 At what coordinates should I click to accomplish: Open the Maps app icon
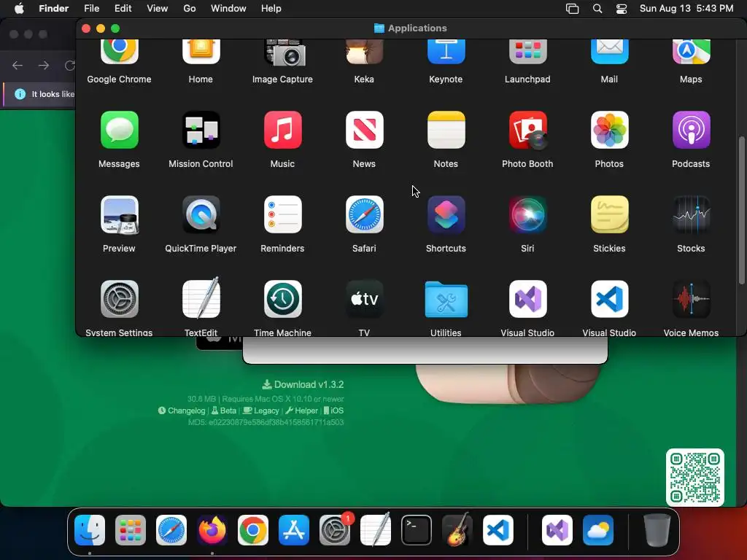tap(691, 52)
